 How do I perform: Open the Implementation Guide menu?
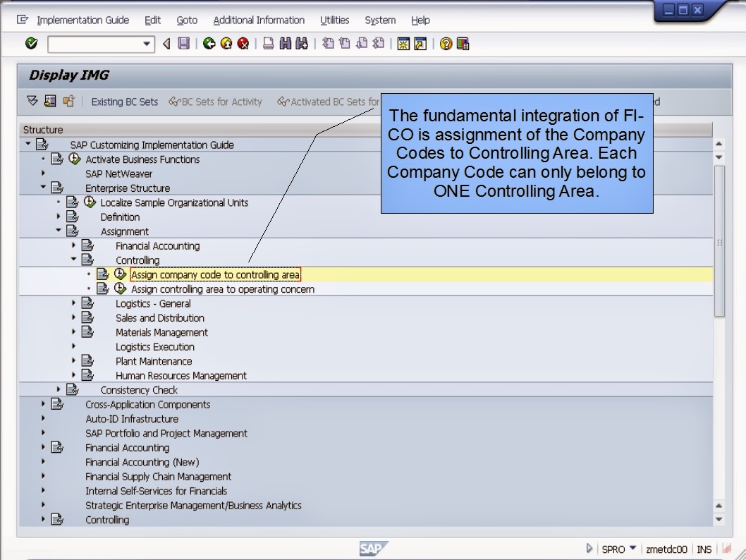click(x=82, y=20)
